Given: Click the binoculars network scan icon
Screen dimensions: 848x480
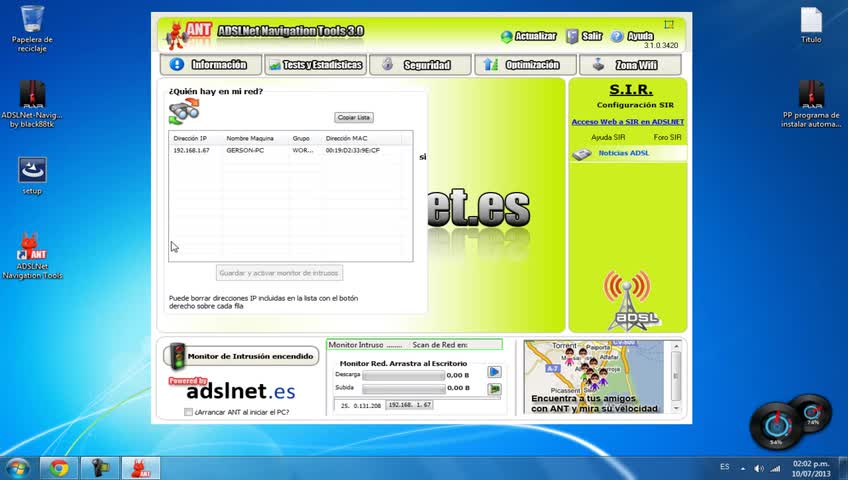Looking at the screenshot, I should (x=184, y=112).
